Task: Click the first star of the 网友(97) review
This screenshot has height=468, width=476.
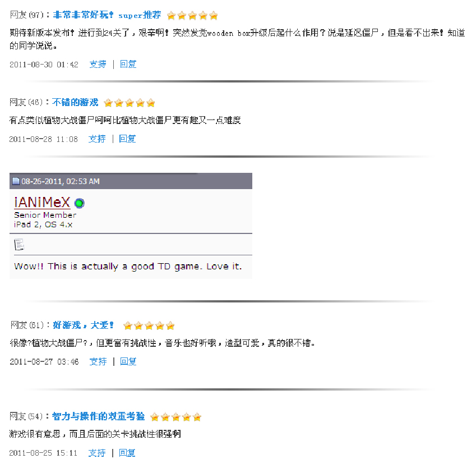Action: (171, 16)
